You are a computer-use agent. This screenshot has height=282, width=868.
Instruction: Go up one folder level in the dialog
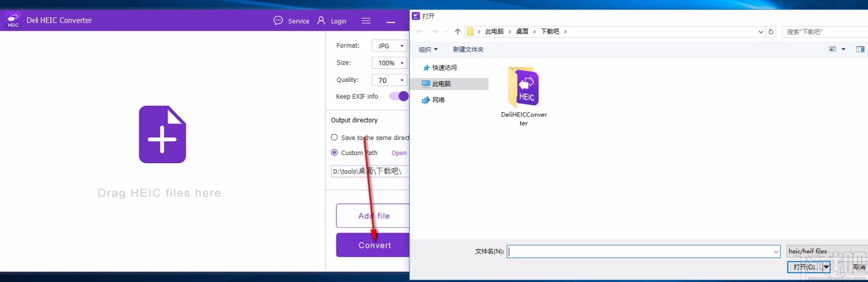click(x=457, y=31)
